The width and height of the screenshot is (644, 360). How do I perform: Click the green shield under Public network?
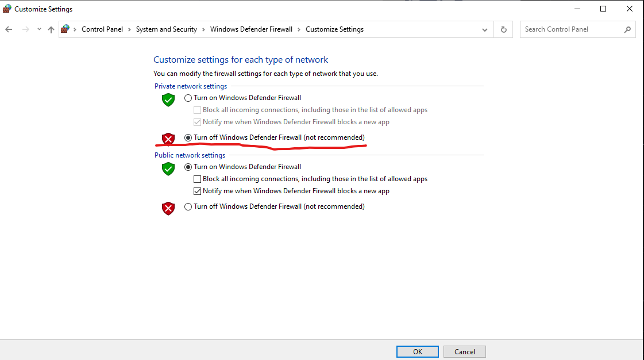click(x=168, y=169)
